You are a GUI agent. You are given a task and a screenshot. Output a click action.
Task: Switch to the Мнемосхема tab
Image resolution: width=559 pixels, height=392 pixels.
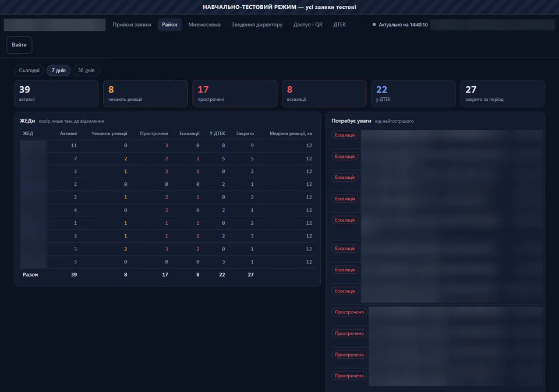coord(204,24)
